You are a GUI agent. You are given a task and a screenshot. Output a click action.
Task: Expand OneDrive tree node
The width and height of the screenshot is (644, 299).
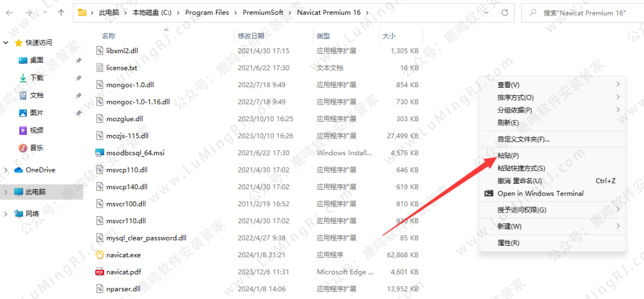[x=6, y=170]
